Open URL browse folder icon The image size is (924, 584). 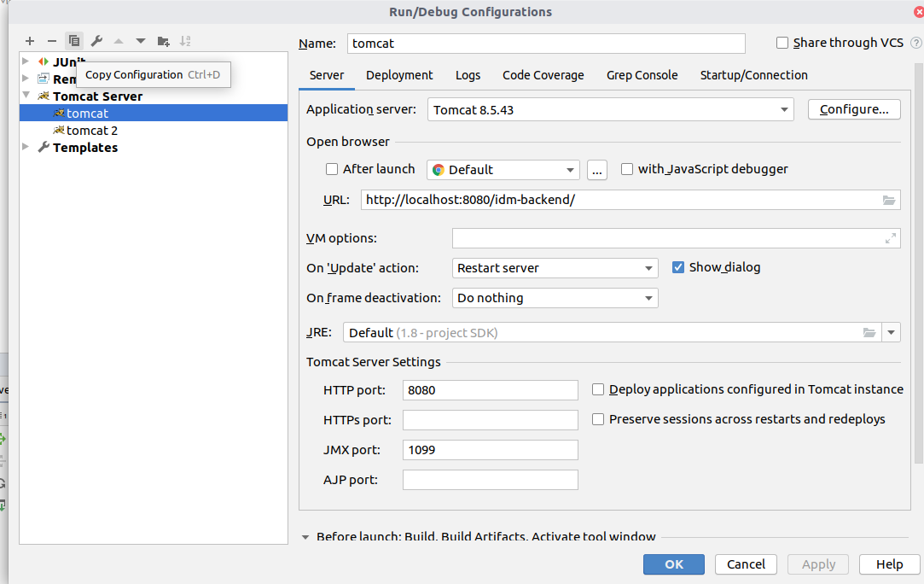(889, 200)
